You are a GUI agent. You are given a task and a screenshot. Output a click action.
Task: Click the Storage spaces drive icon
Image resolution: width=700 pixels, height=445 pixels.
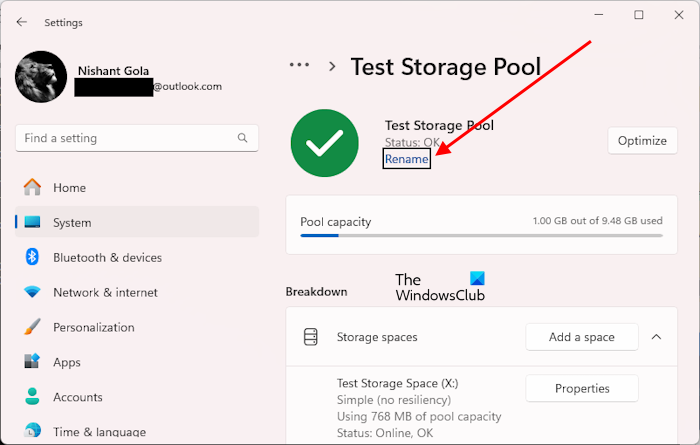[311, 337]
